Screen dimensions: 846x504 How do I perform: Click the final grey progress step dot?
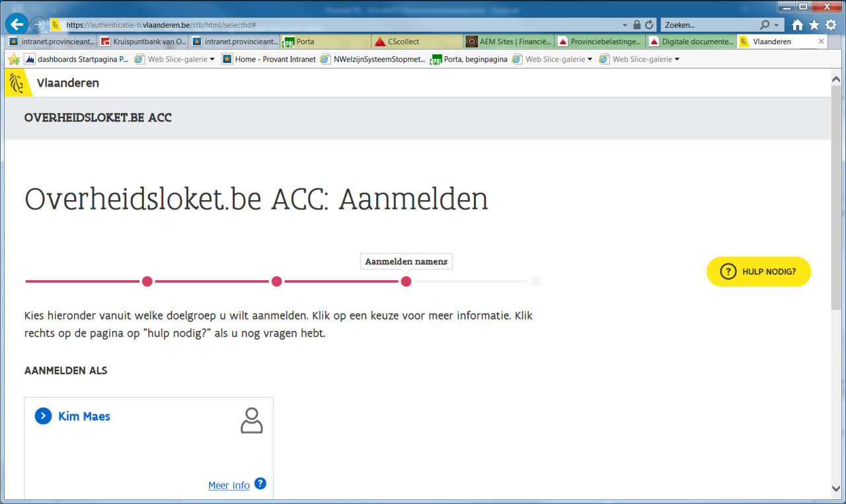point(535,281)
